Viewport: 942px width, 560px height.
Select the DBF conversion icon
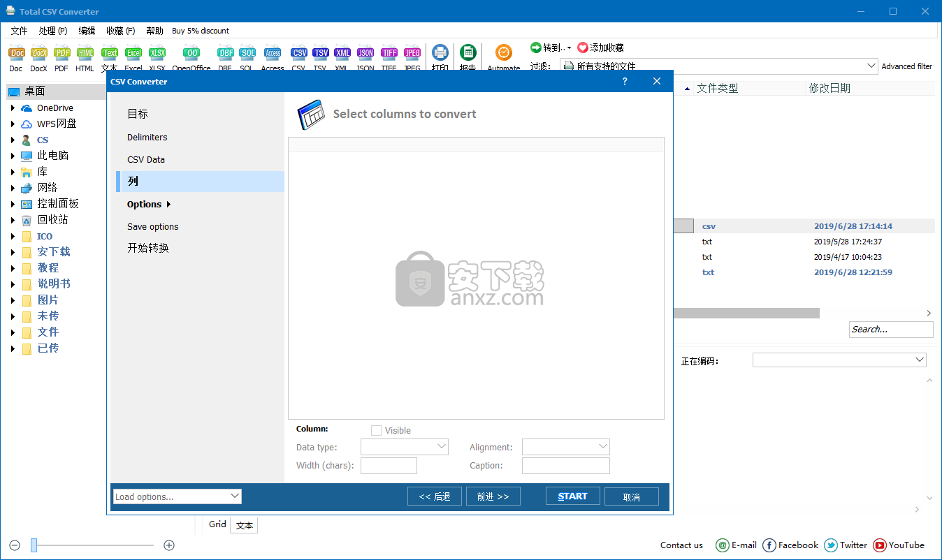coord(225,53)
